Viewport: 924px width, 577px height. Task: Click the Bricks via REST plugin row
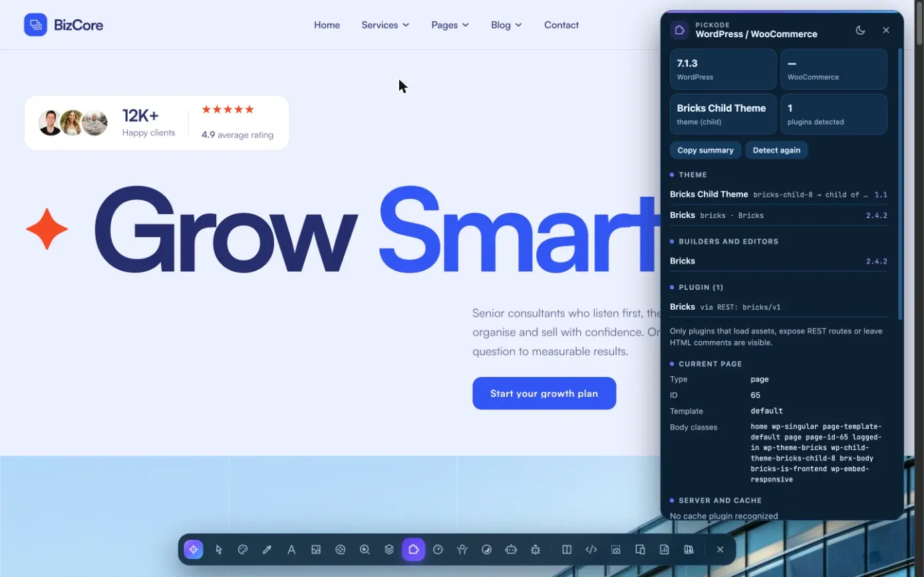point(778,307)
